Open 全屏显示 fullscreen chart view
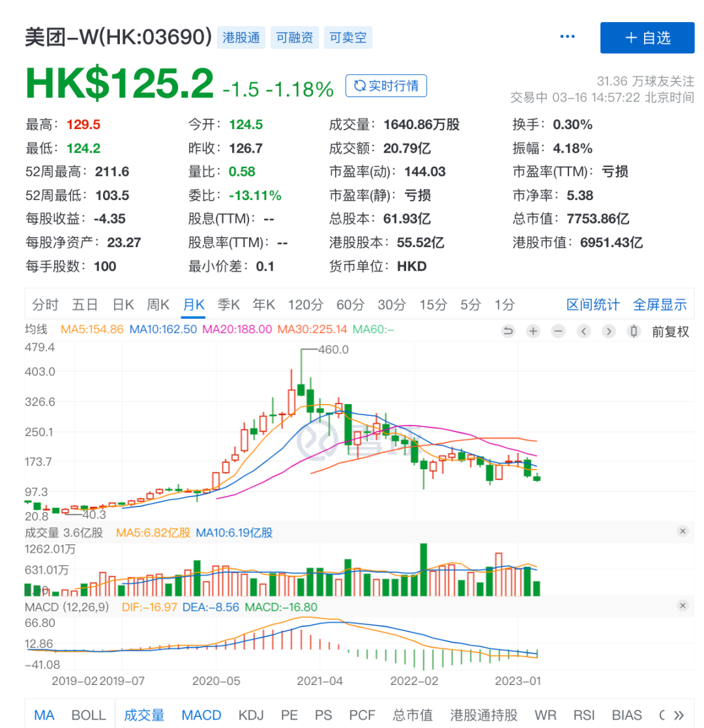 660,305
